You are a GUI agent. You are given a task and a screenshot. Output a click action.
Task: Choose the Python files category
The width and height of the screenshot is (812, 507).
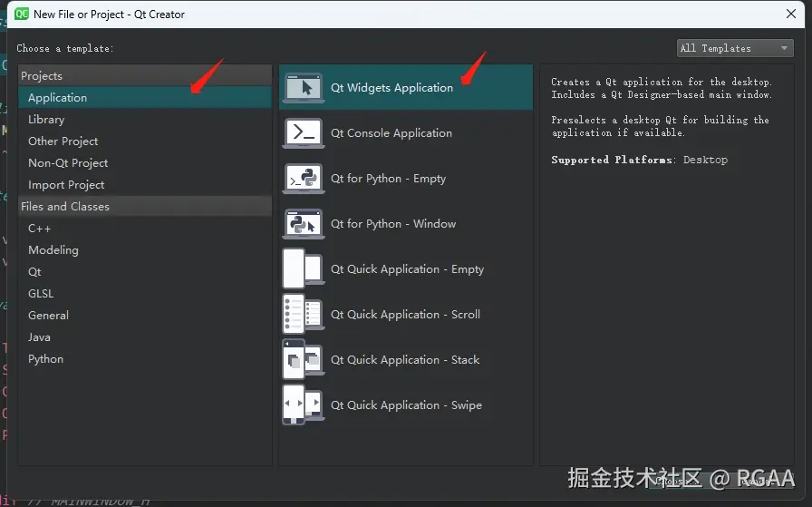pyautogui.click(x=145, y=359)
